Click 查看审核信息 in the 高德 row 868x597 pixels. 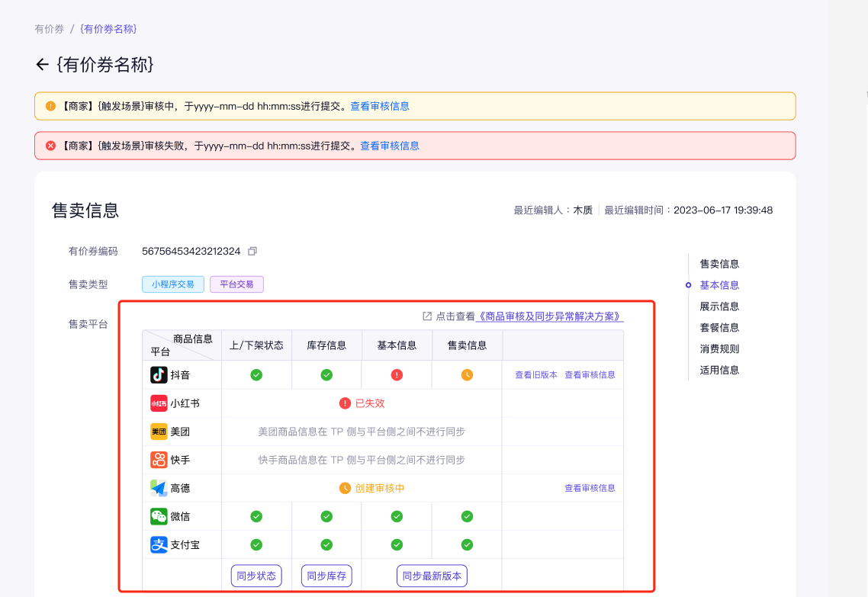pyautogui.click(x=590, y=488)
